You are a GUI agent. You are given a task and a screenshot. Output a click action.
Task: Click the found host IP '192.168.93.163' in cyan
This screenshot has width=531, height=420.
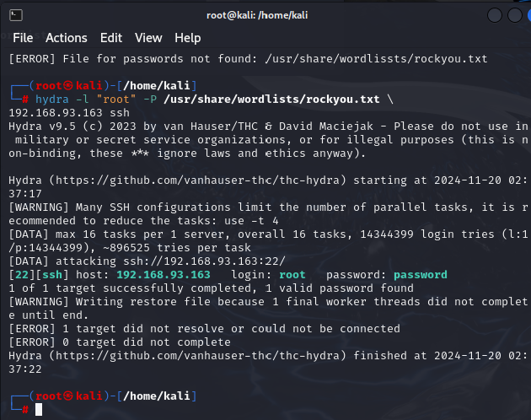[164, 275]
